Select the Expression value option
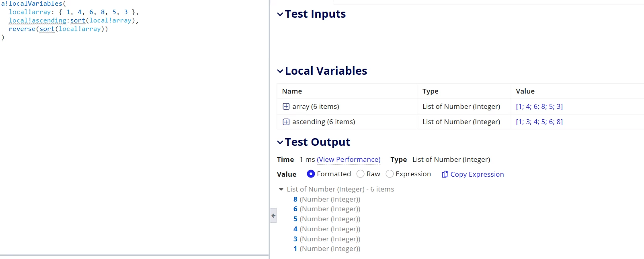The image size is (644, 259). [x=390, y=174]
